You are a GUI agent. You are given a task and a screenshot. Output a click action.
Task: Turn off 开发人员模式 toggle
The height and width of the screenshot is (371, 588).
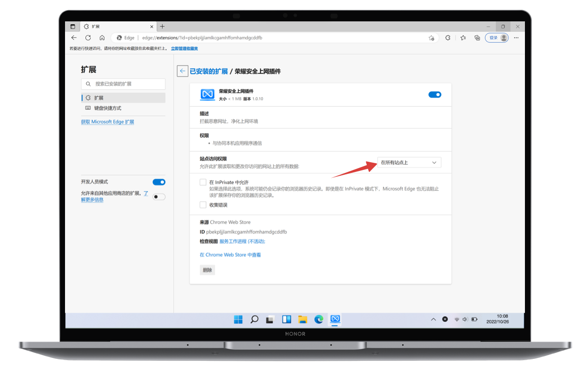[x=159, y=182]
